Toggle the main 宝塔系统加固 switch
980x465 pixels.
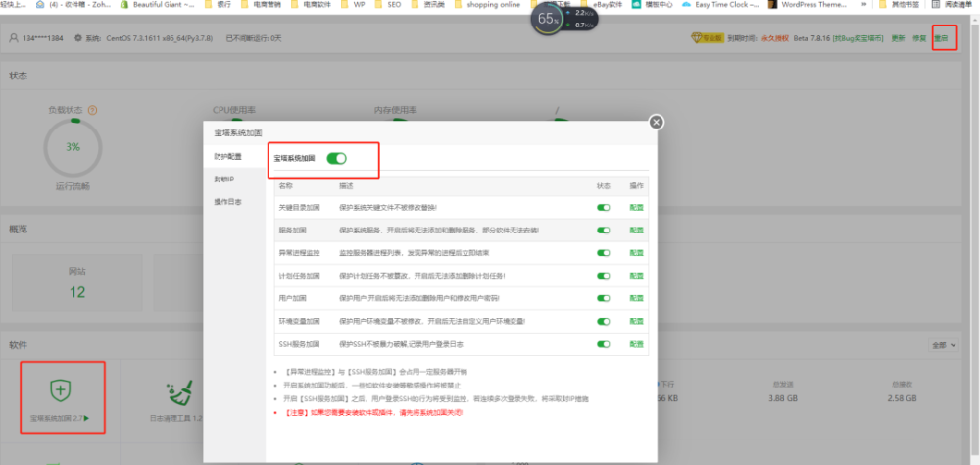[336, 158]
